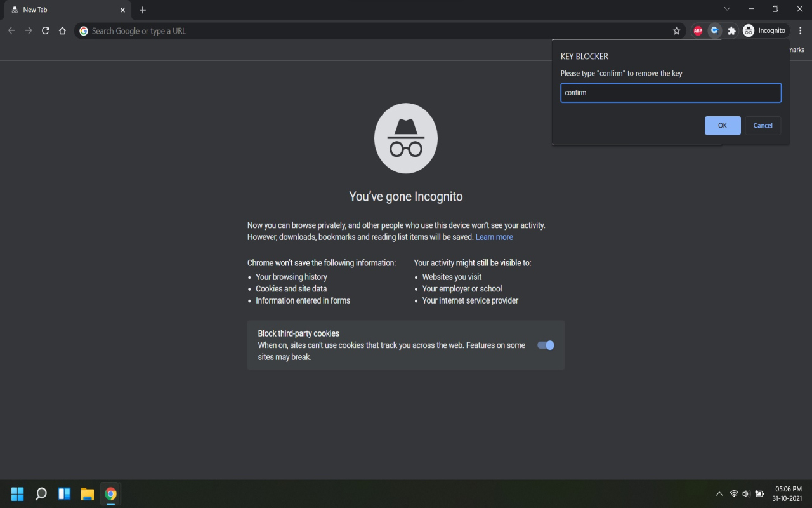Bookmark this tab with the star icon
The height and width of the screenshot is (508, 812).
tap(676, 30)
